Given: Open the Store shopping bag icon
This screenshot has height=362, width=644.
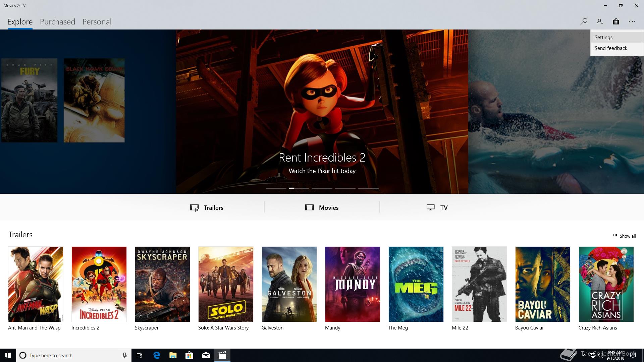Looking at the screenshot, I should (616, 21).
